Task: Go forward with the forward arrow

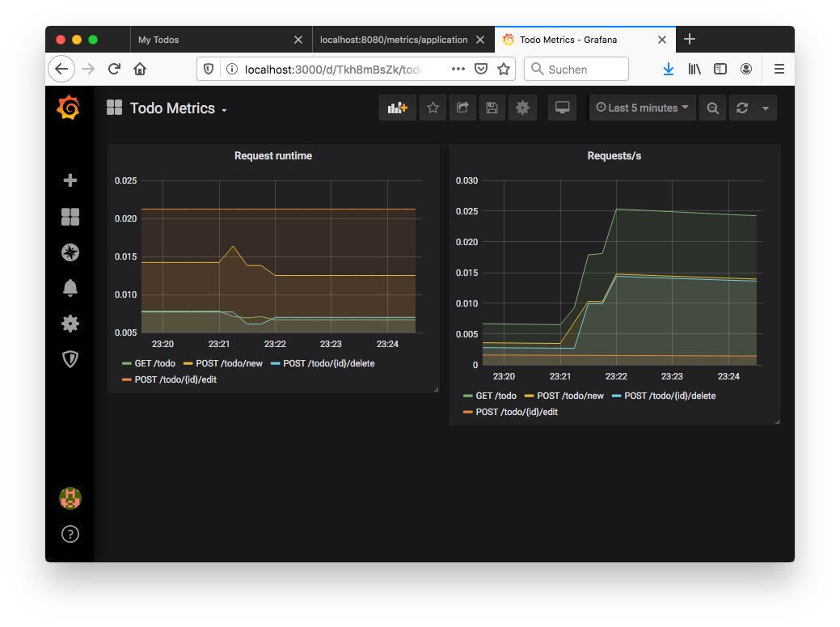Action: [x=88, y=69]
